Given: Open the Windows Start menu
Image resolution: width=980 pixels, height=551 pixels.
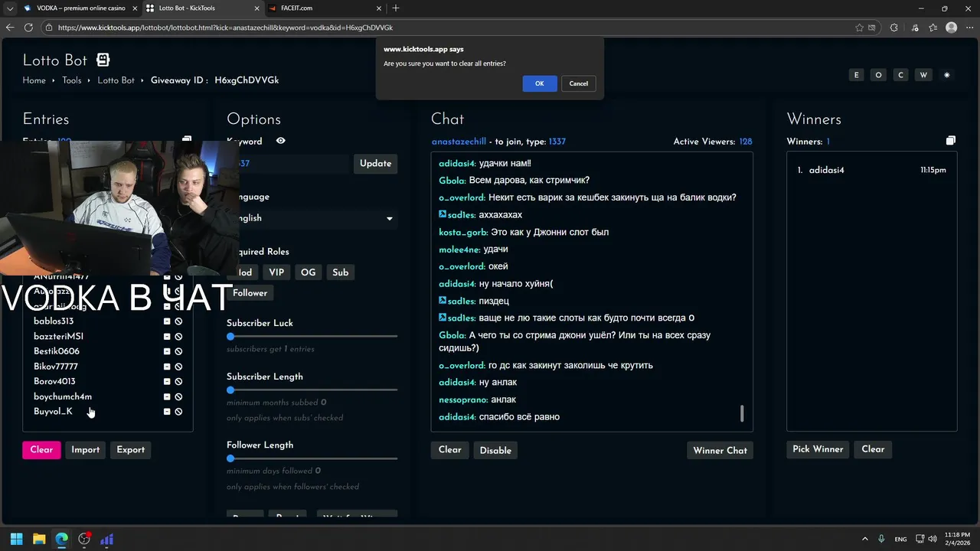Looking at the screenshot, I should click(x=17, y=539).
